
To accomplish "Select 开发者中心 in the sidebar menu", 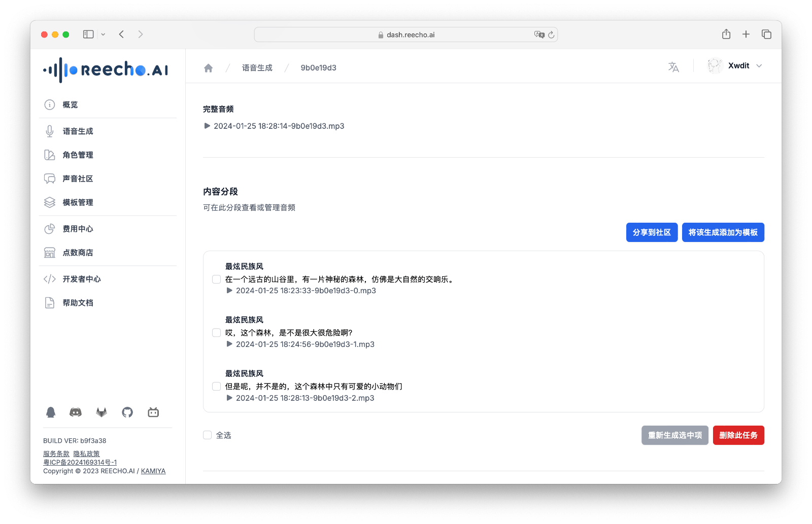I will pyautogui.click(x=49, y=278).
